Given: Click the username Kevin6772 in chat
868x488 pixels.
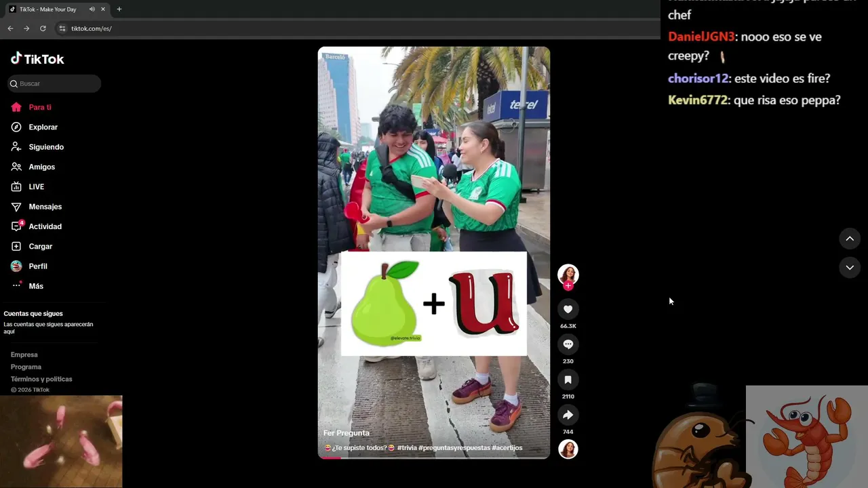Looking at the screenshot, I should pyautogui.click(x=698, y=100).
